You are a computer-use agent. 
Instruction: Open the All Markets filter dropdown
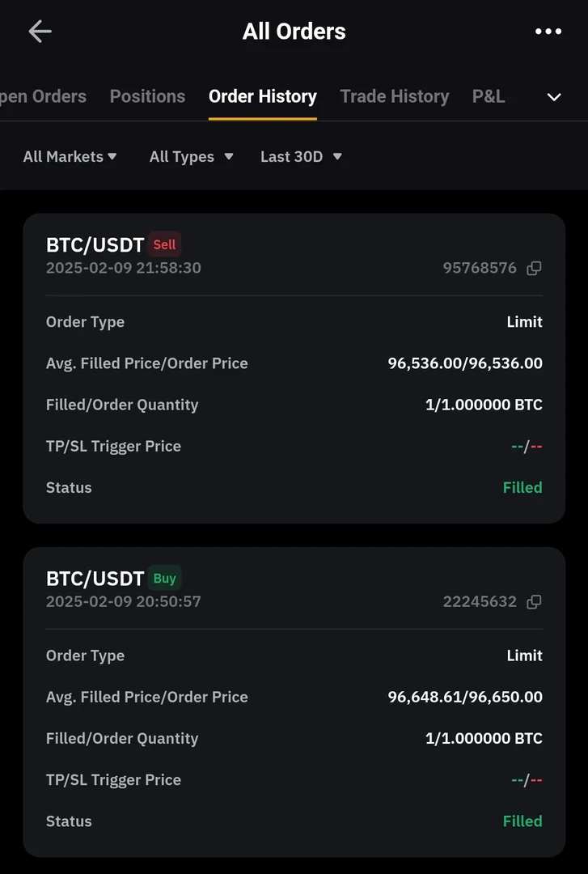70,157
